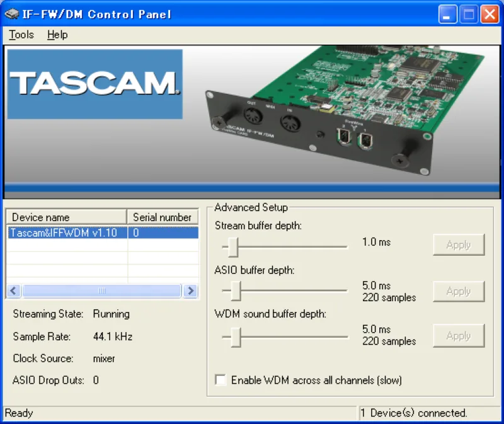Click the Device name column header
This screenshot has height=424, width=504.
66,217
